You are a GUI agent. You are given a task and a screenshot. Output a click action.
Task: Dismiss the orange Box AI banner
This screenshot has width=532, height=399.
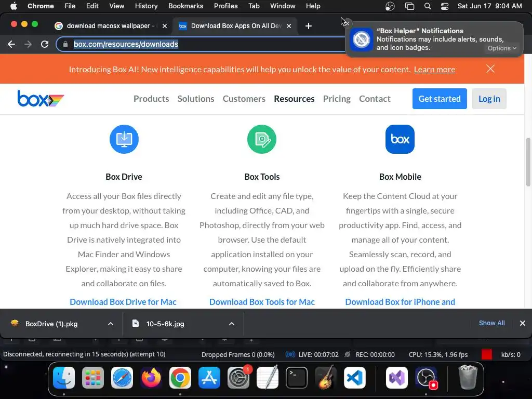490,69
